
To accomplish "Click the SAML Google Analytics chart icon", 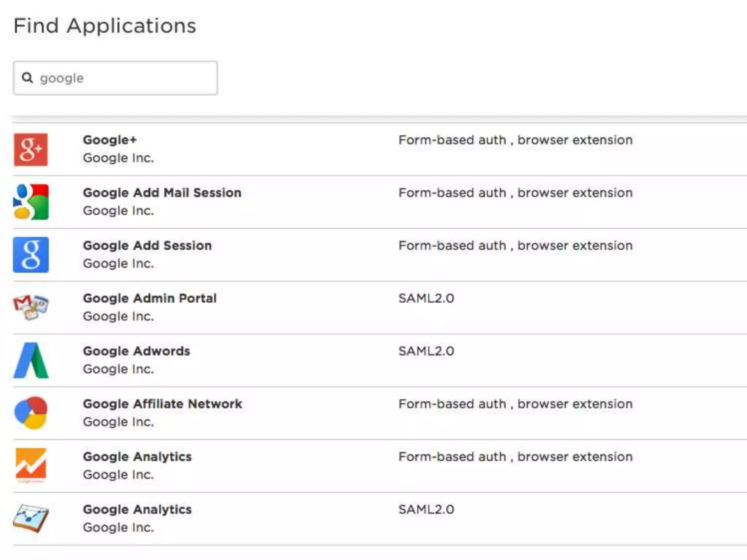I will click(x=31, y=518).
